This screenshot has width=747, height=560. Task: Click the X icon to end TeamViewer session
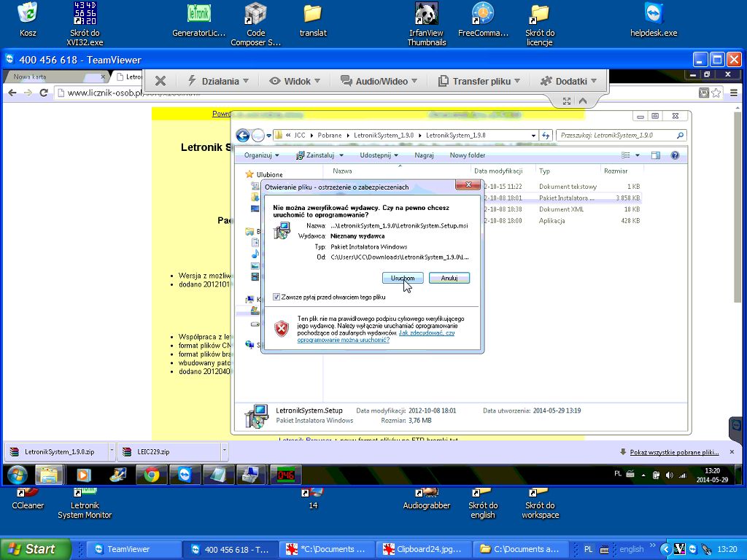pos(160,81)
